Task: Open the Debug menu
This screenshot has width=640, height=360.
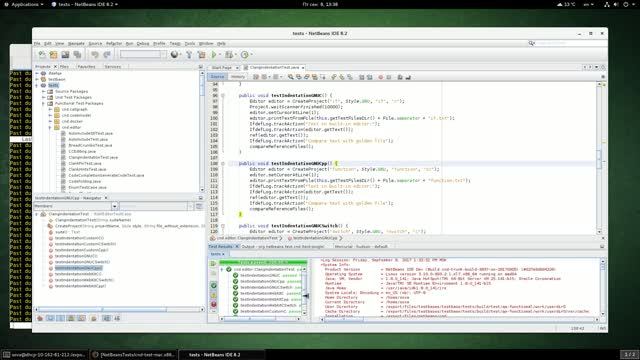Action: [x=143, y=43]
